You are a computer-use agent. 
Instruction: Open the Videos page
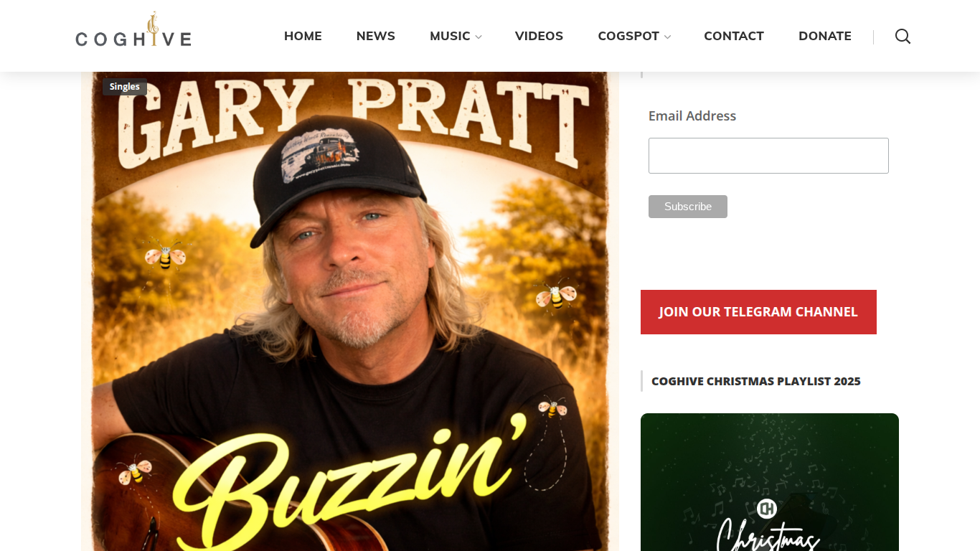[x=539, y=36]
